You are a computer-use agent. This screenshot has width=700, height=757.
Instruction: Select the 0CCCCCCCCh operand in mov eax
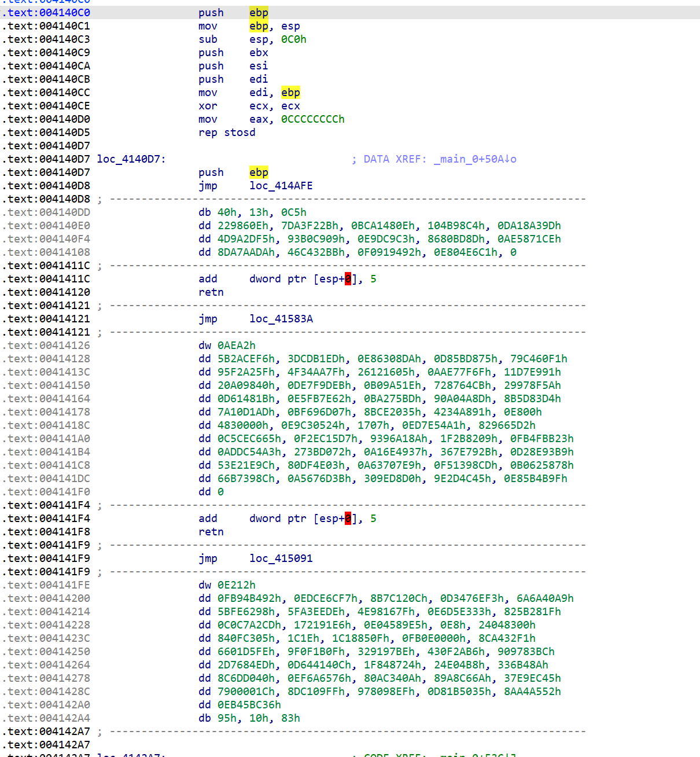click(312, 119)
